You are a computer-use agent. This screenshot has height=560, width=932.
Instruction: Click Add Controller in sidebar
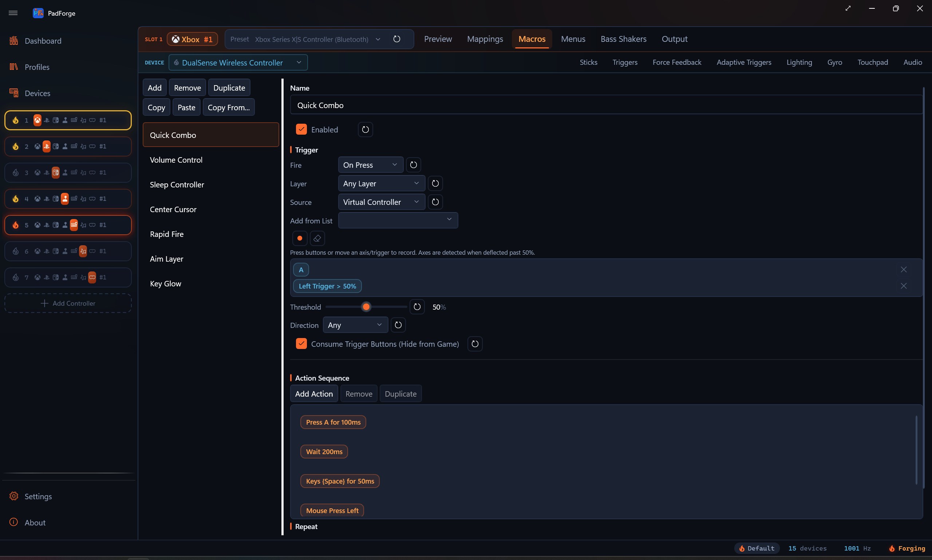pos(68,303)
